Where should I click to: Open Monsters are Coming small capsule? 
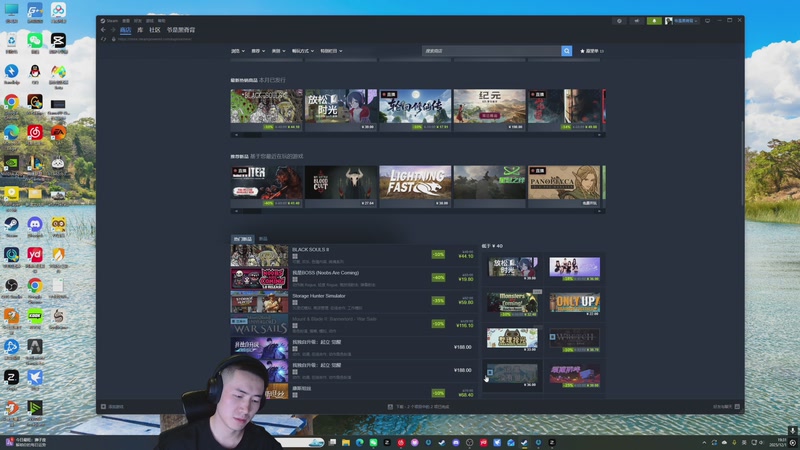[512, 304]
